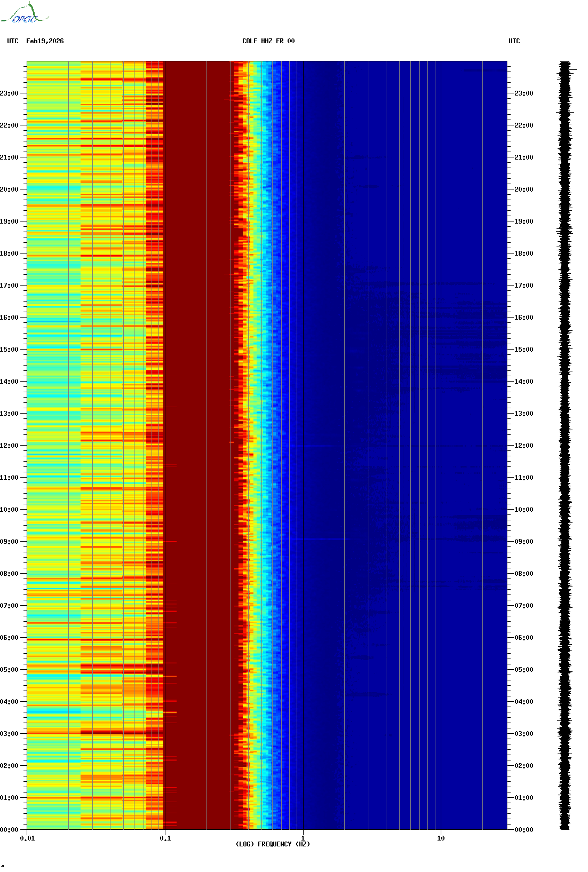Click 18:00 on the left time axis
The height and width of the screenshot is (872, 588).
(9, 253)
